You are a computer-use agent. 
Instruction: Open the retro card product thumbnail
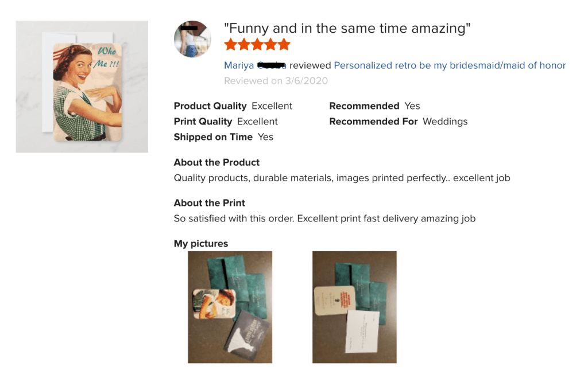[x=82, y=87]
